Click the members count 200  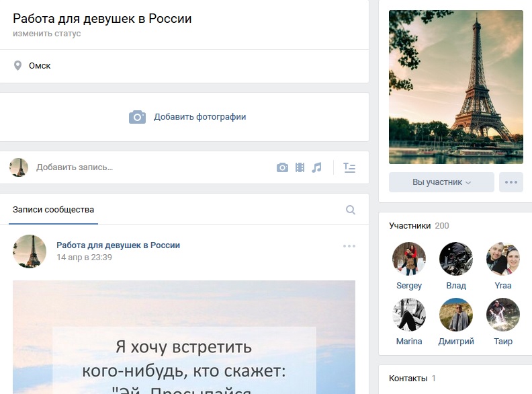point(442,226)
